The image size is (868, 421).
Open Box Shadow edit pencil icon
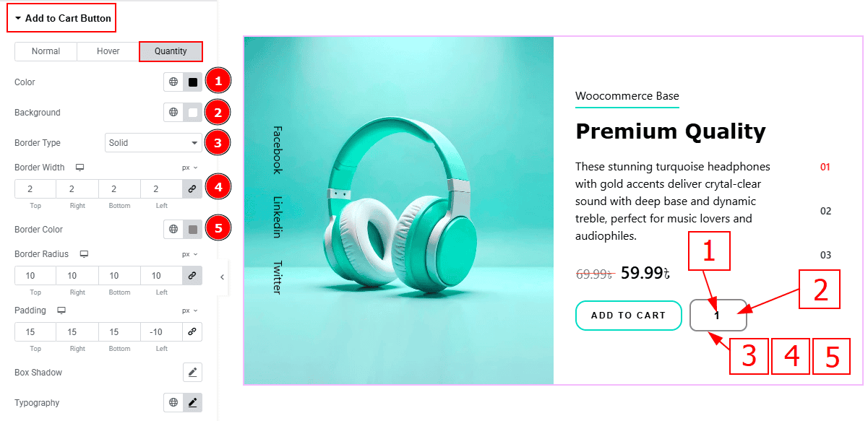192,373
